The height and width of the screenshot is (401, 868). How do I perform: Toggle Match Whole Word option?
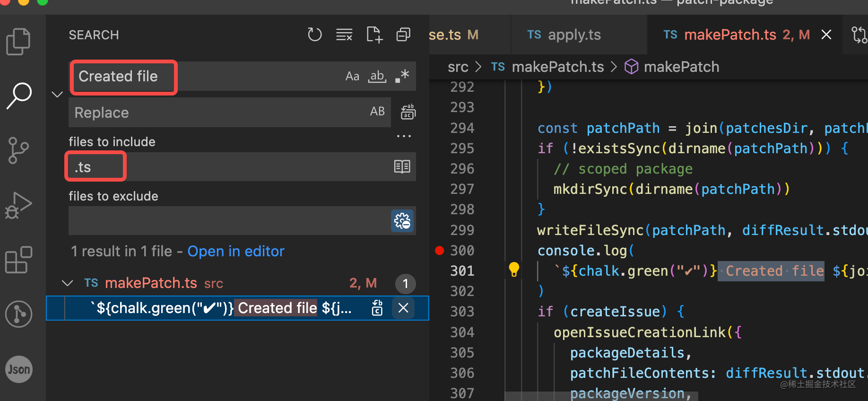[x=377, y=76]
